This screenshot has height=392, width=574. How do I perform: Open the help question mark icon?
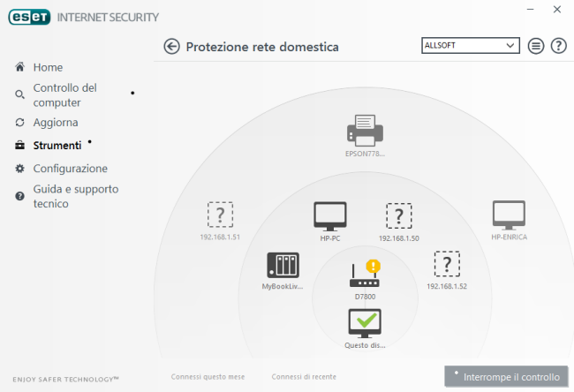[x=559, y=46]
